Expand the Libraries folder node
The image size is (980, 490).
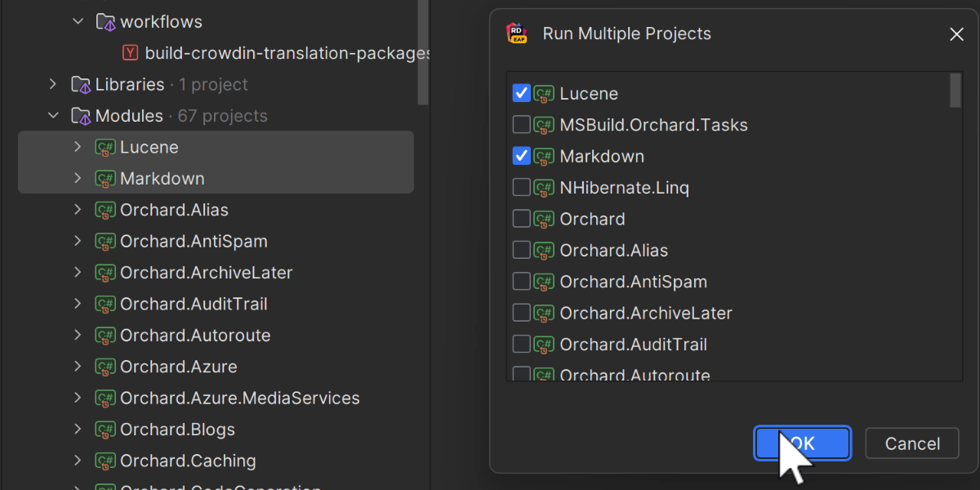(53, 85)
